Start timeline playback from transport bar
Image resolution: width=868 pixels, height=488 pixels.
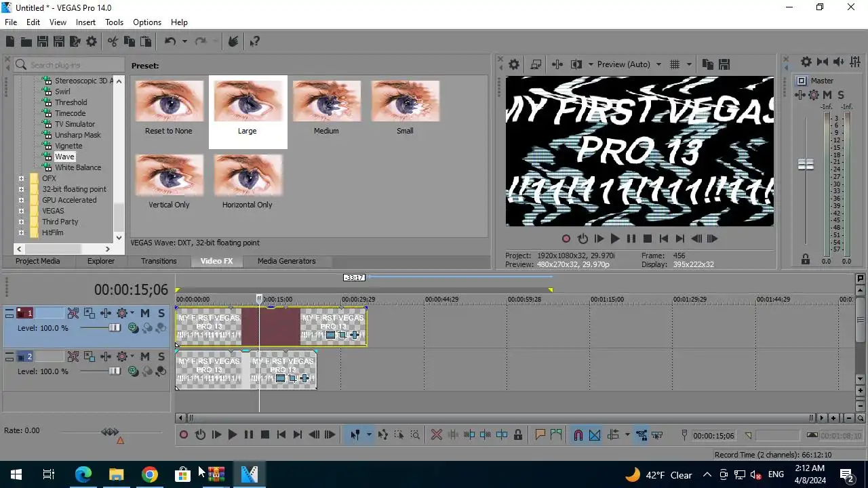pyautogui.click(x=233, y=435)
